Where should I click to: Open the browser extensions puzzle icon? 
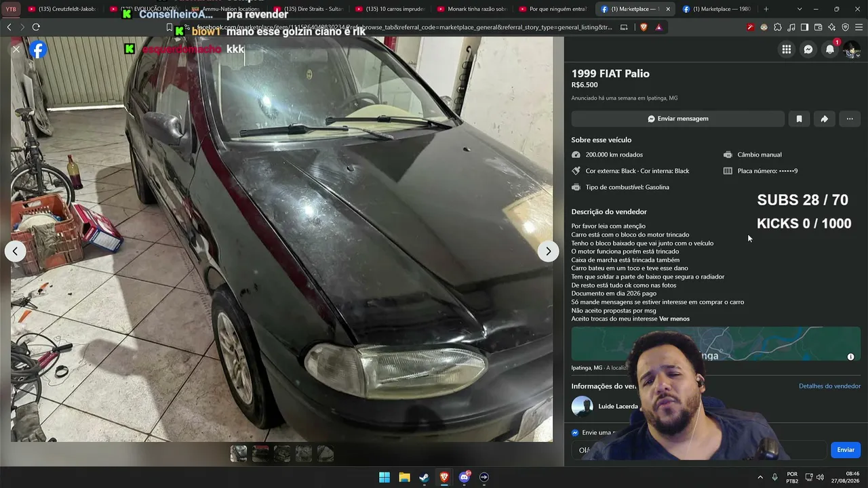pos(777,27)
